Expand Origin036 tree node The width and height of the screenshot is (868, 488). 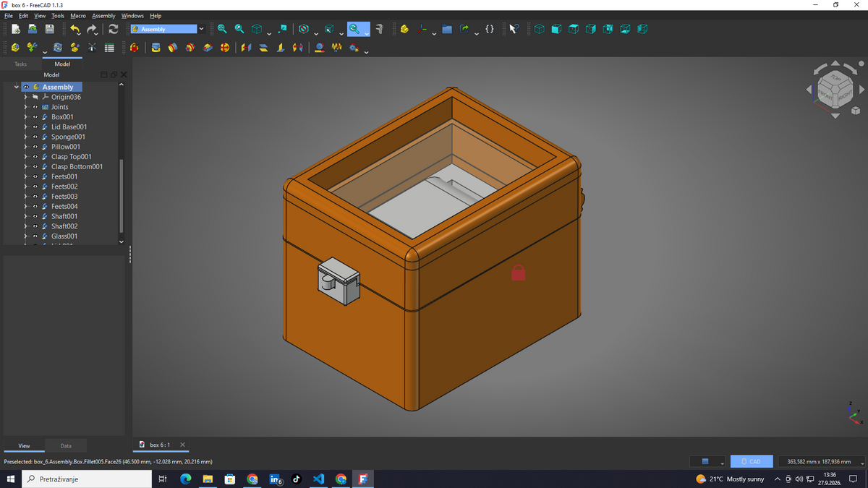pyautogui.click(x=25, y=97)
